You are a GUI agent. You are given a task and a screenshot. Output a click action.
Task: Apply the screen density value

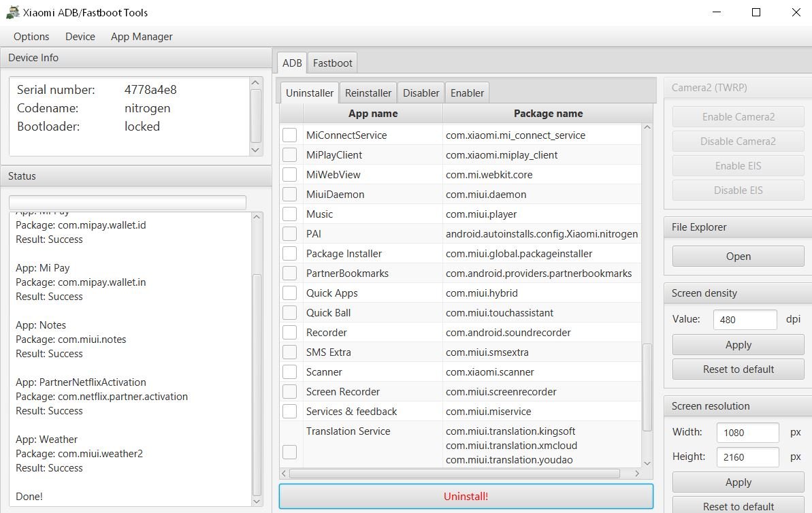(x=738, y=345)
